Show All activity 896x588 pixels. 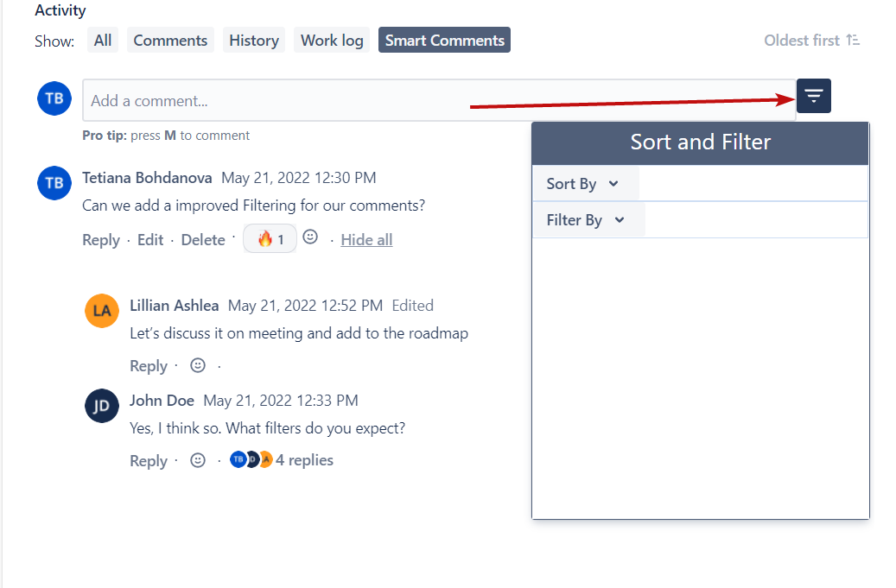[103, 41]
